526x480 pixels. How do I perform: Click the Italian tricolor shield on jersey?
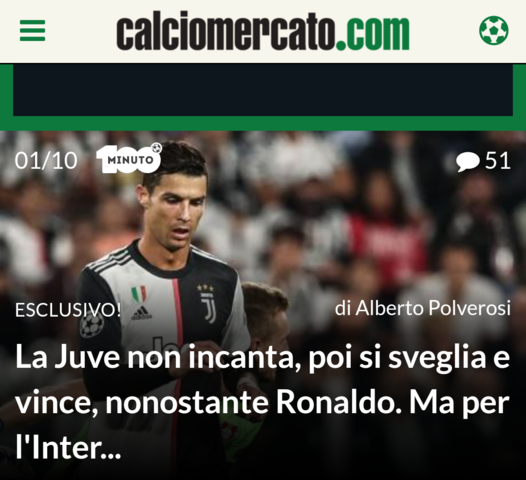coord(139,294)
